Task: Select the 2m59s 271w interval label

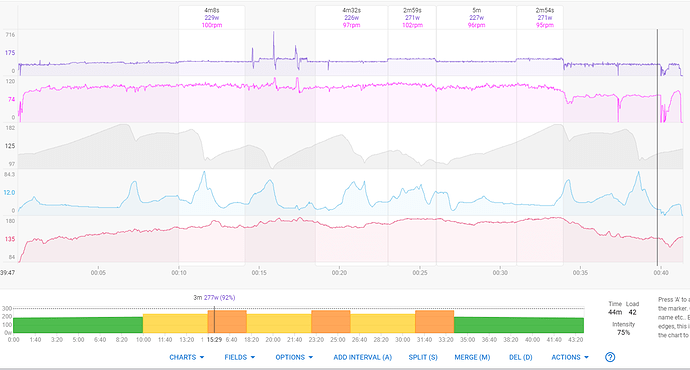Action: [x=412, y=18]
